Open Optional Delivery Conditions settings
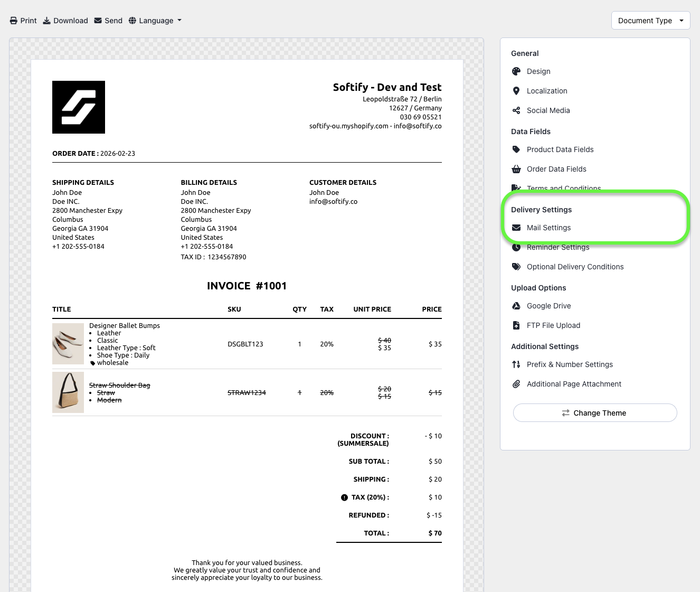 coord(575,267)
